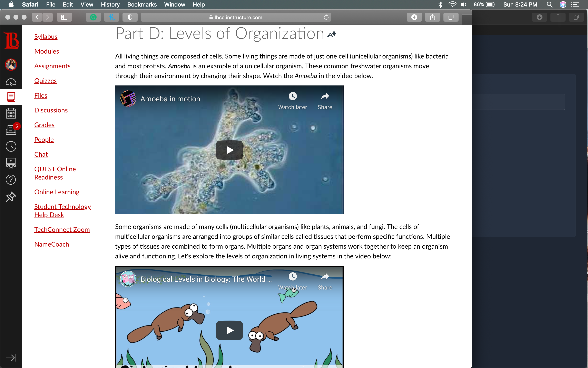This screenshot has height=368, width=588.
Task: Open the Assignments link
Action: [52, 66]
